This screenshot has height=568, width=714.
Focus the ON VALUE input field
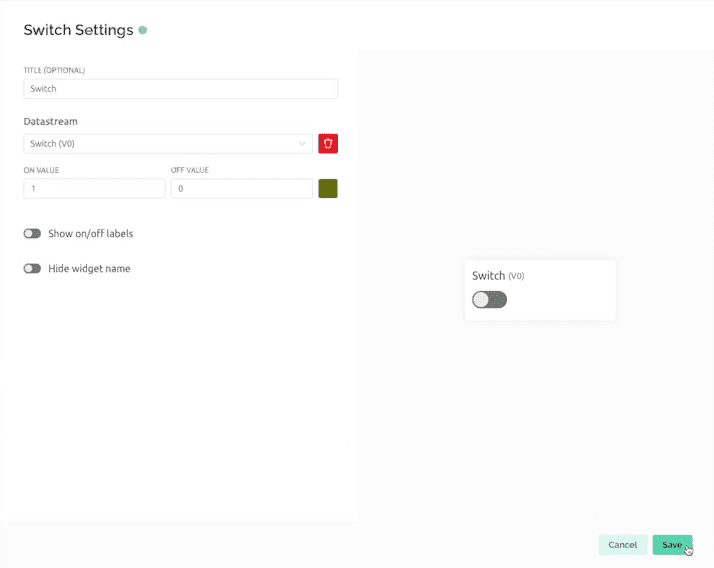[94, 188]
